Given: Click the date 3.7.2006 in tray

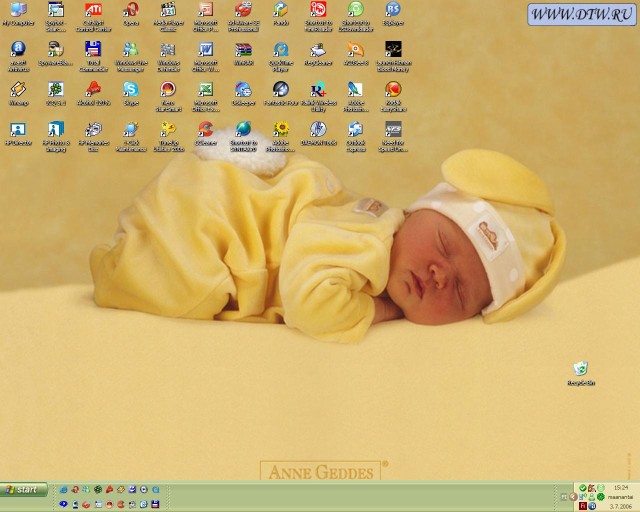Looking at the screenshot, I should 620,506.
